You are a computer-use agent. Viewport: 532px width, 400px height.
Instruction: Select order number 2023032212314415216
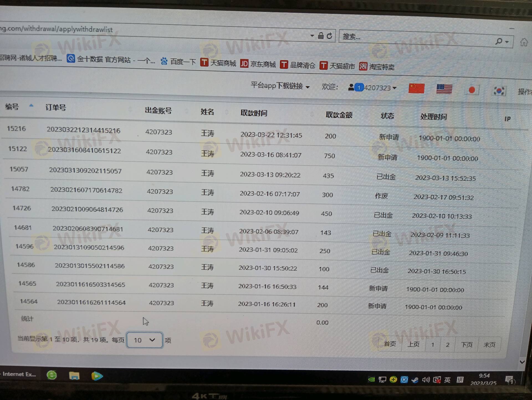(83, 130)
